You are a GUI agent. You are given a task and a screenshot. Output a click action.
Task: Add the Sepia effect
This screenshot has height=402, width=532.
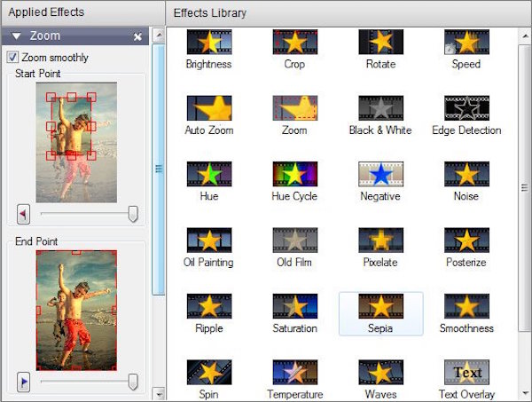[x=380, y=307]
